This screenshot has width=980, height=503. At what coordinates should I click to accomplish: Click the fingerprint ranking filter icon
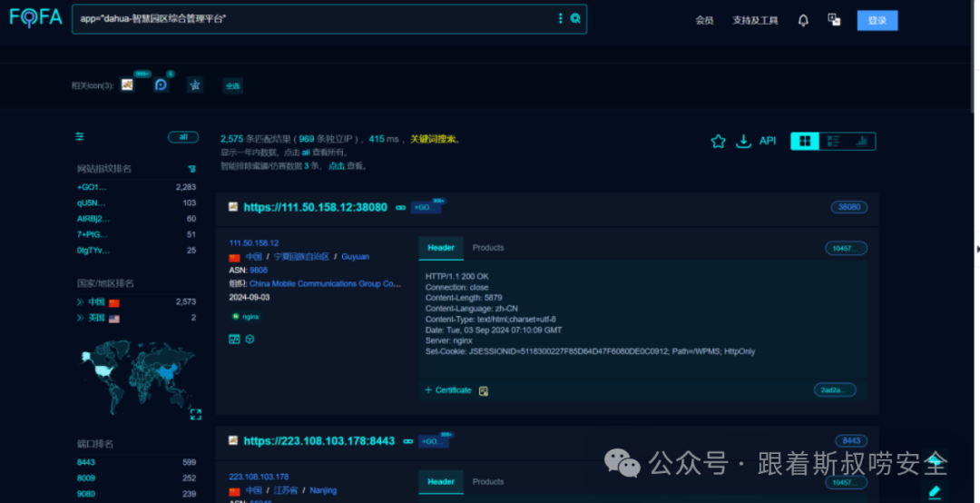(191, 169)
